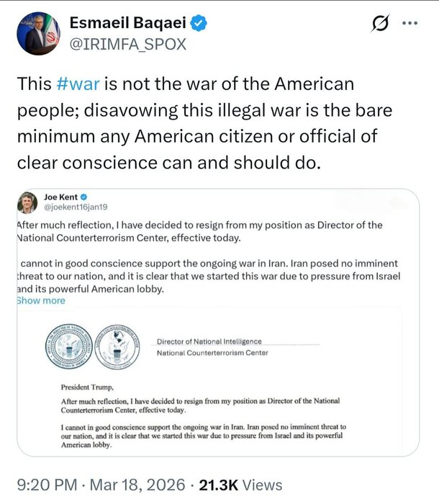Click Joe Kent's name in quoted post

59,197
